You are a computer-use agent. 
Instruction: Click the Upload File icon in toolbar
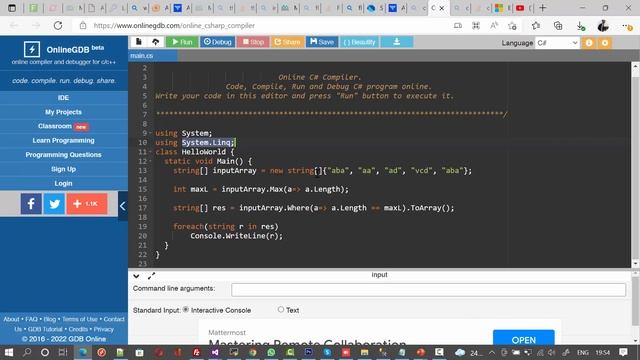tap(156, 42)
